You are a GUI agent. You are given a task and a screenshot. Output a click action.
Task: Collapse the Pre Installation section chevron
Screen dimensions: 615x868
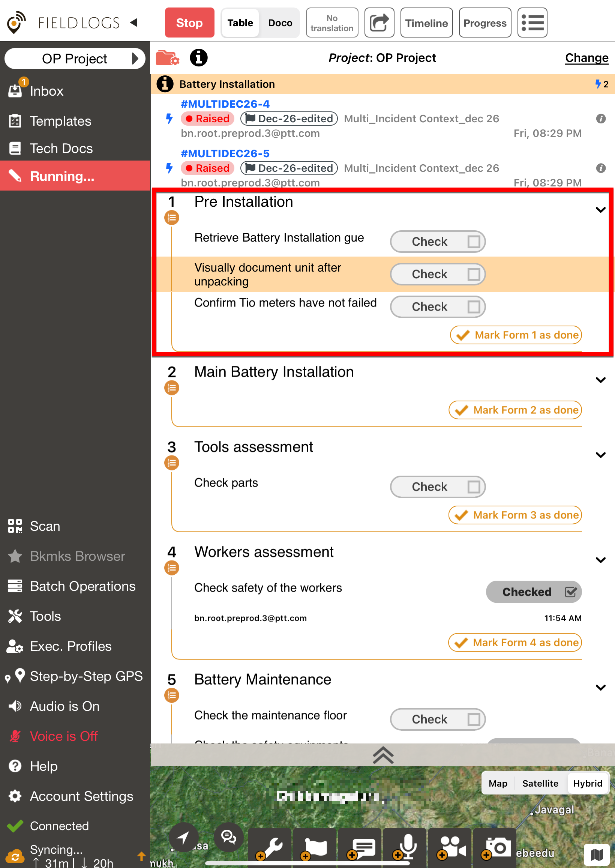[x=600, y=209]
